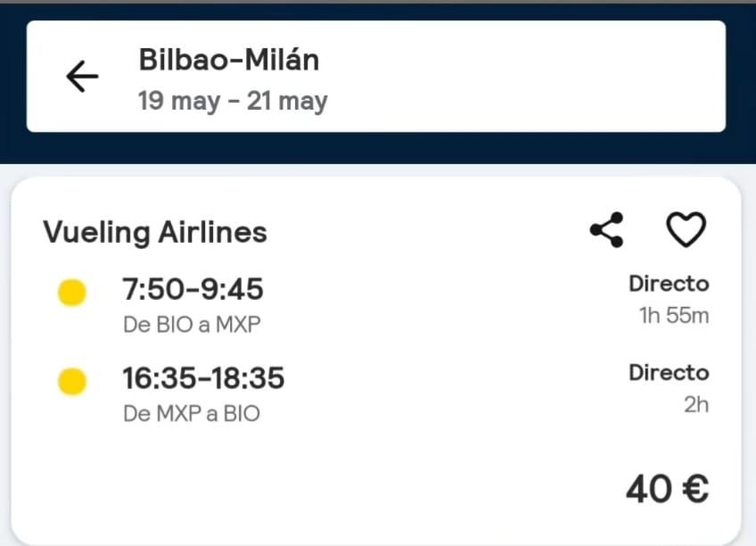756x546 pixels.
Task: Expand the return 16:35-18:35 flight segment
Action: (203, 378)
